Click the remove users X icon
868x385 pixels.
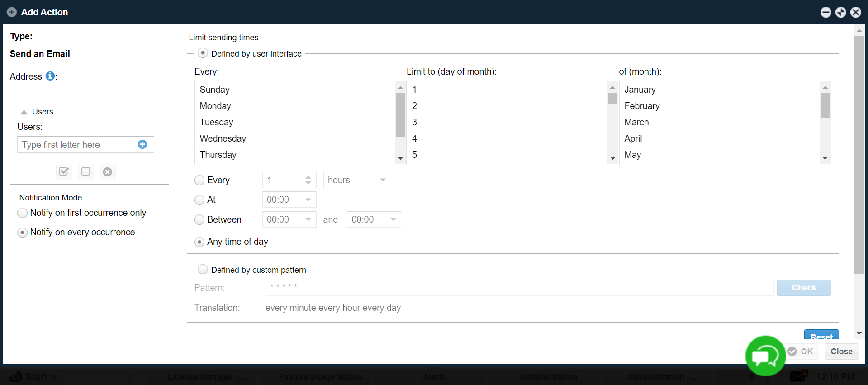click(x=107, y=172)
